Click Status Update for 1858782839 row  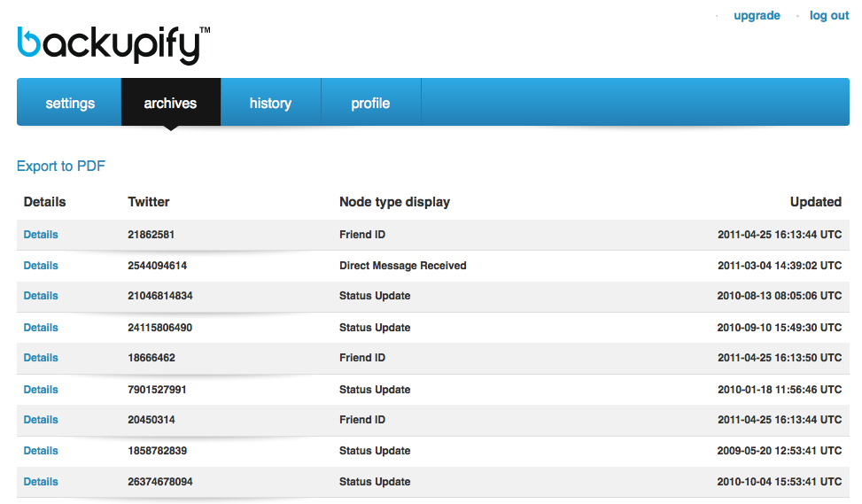(375, 451)
